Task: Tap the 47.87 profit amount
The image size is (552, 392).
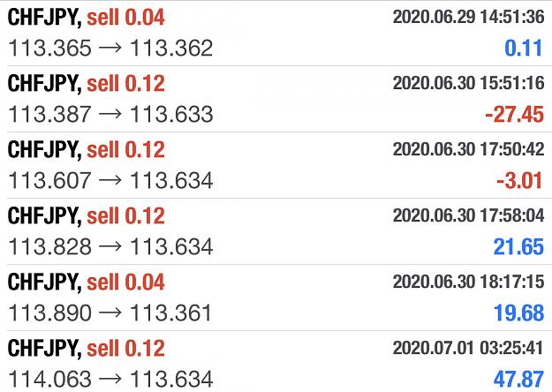Action: (518, 379)
